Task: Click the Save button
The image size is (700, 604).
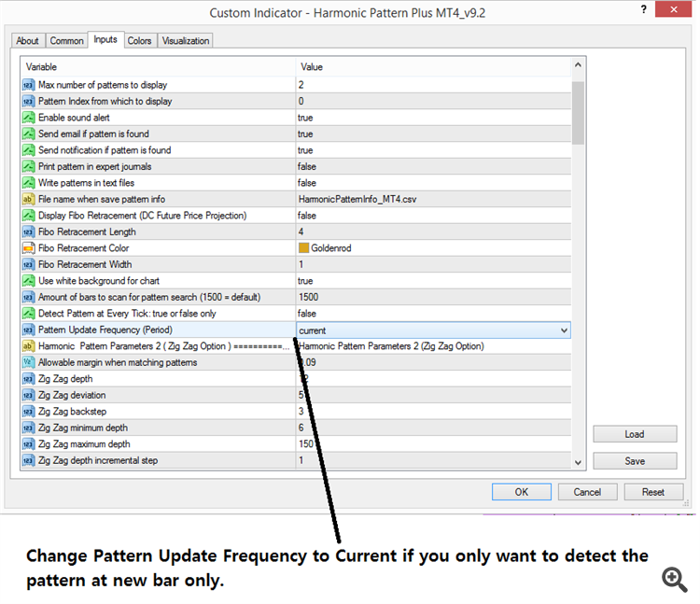Action: (635, 460)
